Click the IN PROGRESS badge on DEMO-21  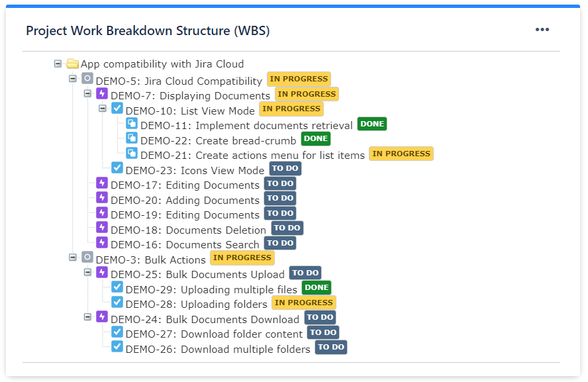pyautogui.click(x=401, y=154)
